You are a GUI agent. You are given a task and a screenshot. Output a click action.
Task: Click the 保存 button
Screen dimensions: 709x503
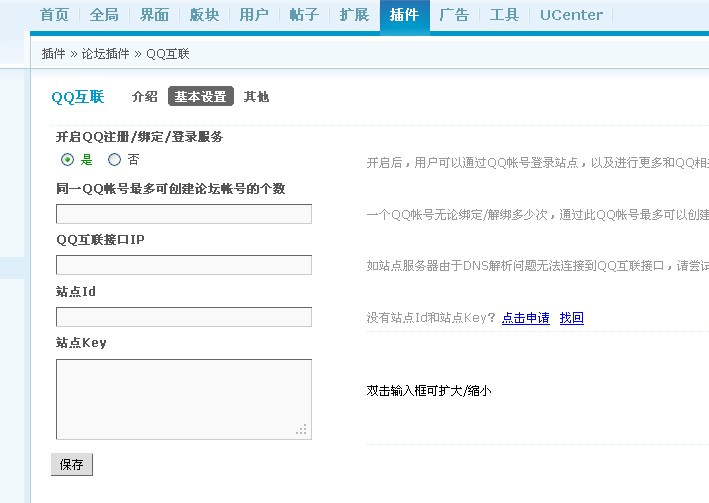click(x=72, y=465)
